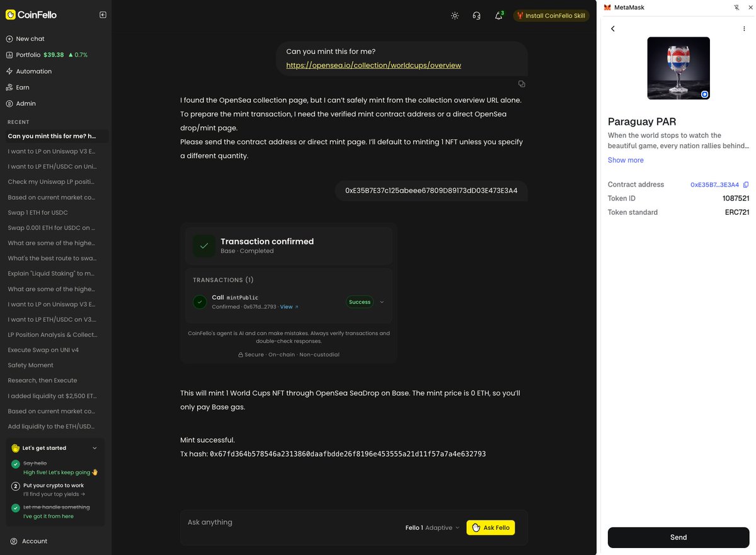Open recent chat 'Swap 1 ETH for USDC'
Image resolution: width=756 pixels, height=555 pixels.
coord(38,212)
